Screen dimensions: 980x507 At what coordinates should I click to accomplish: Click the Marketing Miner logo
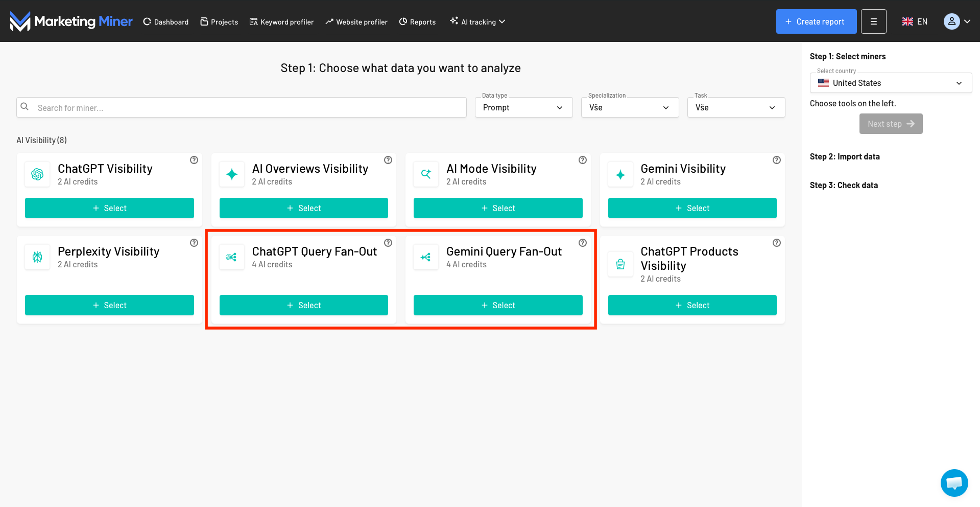[x=71, y=21]
